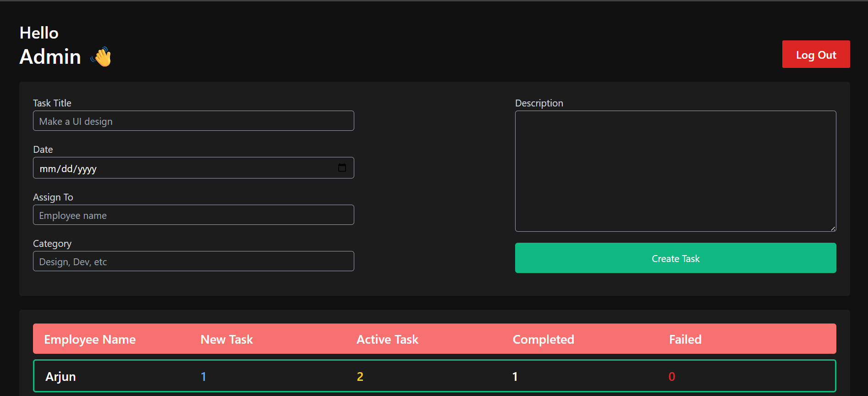868x396 pixels.
Task: Click the Task Title label
Action: pos(52,103)
